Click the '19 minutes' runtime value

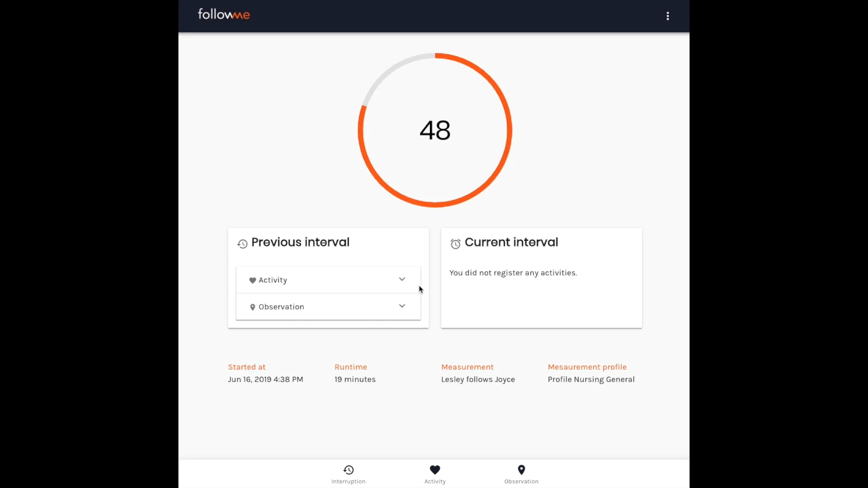pyautogui.click(x=355, y=380)
